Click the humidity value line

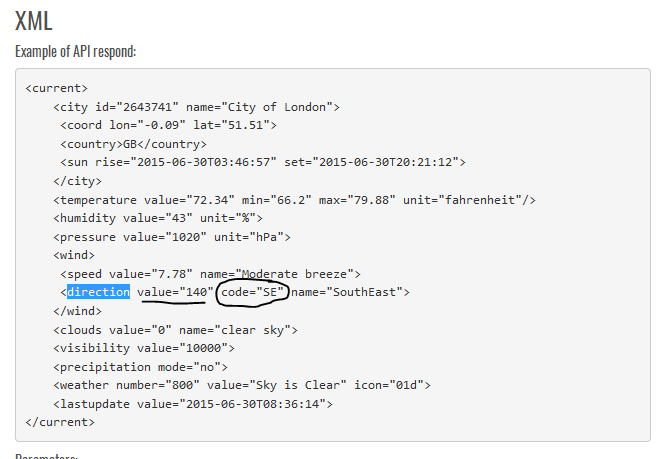tap(158, 218)
